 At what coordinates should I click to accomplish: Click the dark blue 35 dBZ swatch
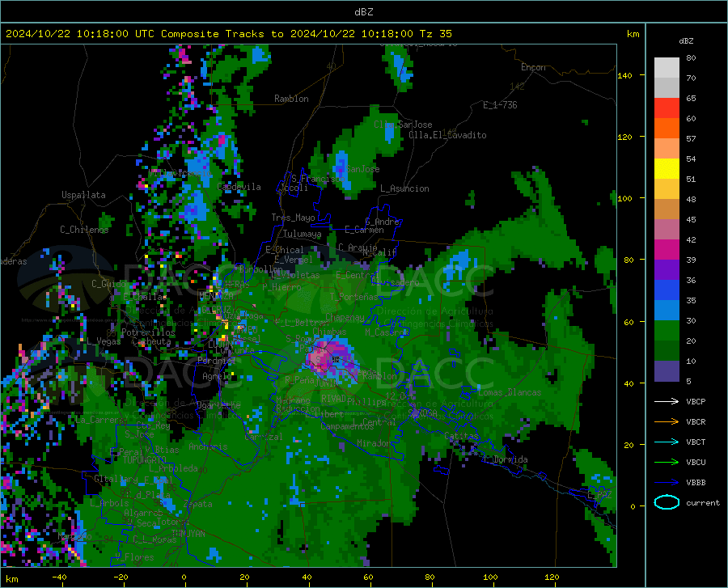coord(667,290)
